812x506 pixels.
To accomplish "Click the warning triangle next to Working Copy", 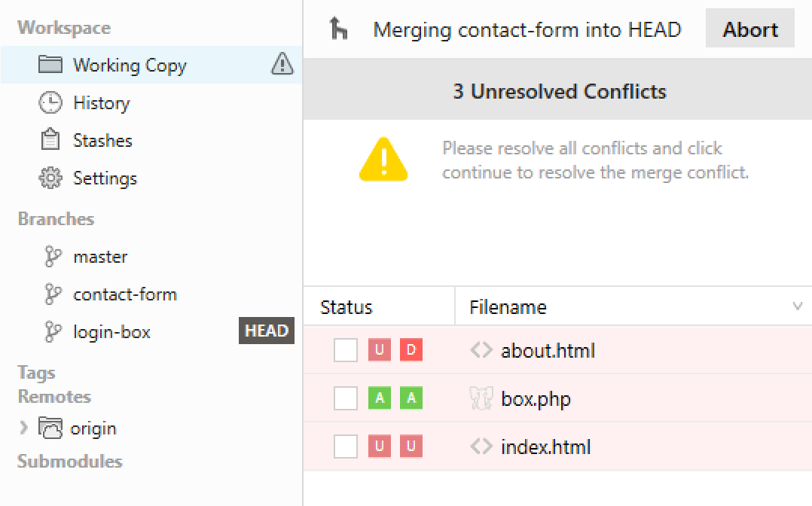I will point(282,65).
